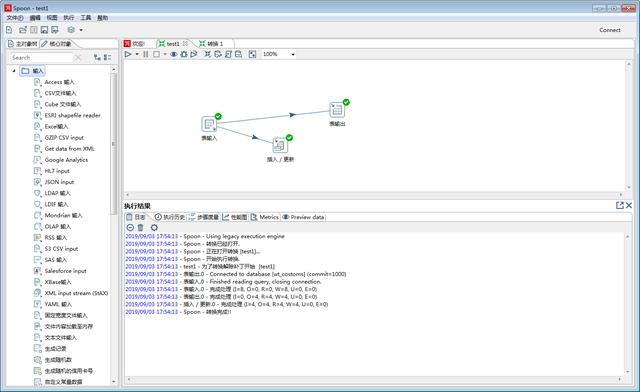Click the show error lines icon in log toolbar
Viewport: 640px width, 392px height.
130,227
